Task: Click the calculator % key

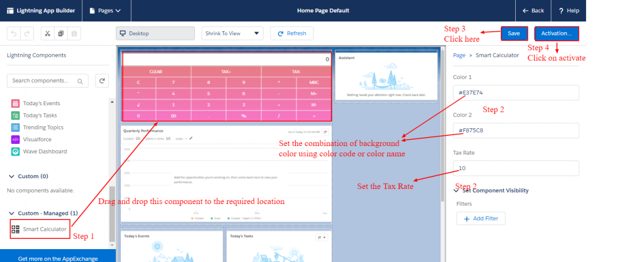Action: (x=244, y=115)
